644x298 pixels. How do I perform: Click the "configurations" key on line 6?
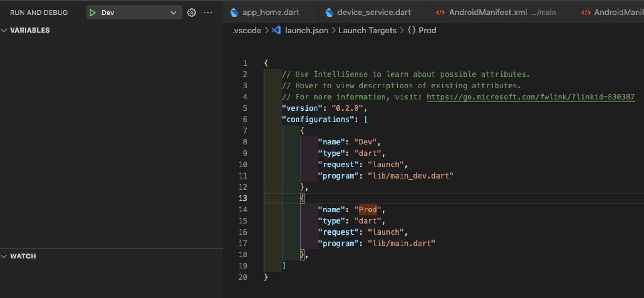click(318, 119)
